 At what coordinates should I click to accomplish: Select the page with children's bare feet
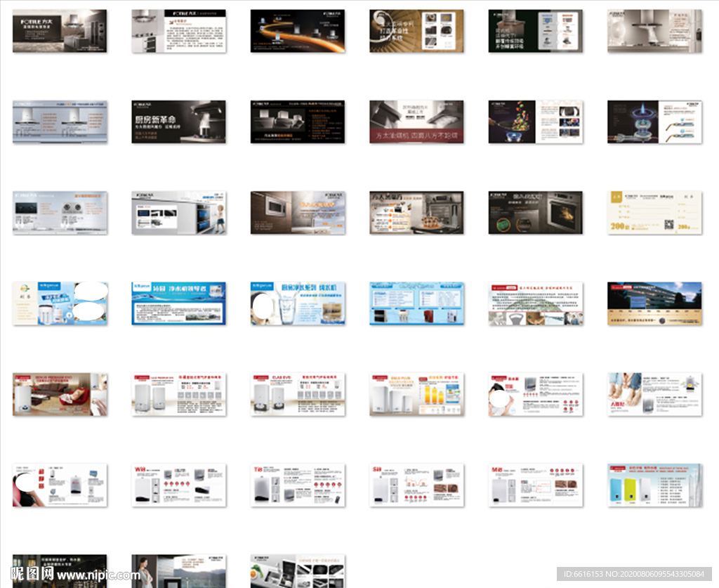click(654, 394)
